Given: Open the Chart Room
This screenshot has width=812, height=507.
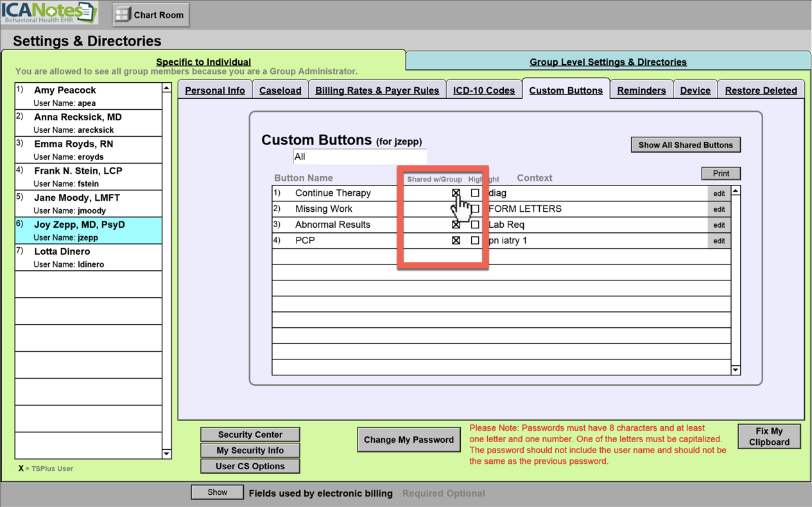Looking at the screenshot, I should pyautogui.click(x=151, y=15).
